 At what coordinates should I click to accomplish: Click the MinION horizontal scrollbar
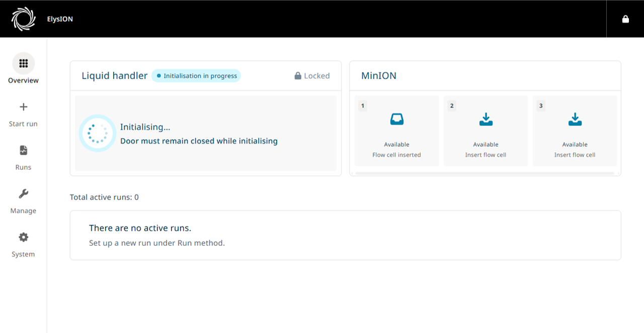[485, 173]
